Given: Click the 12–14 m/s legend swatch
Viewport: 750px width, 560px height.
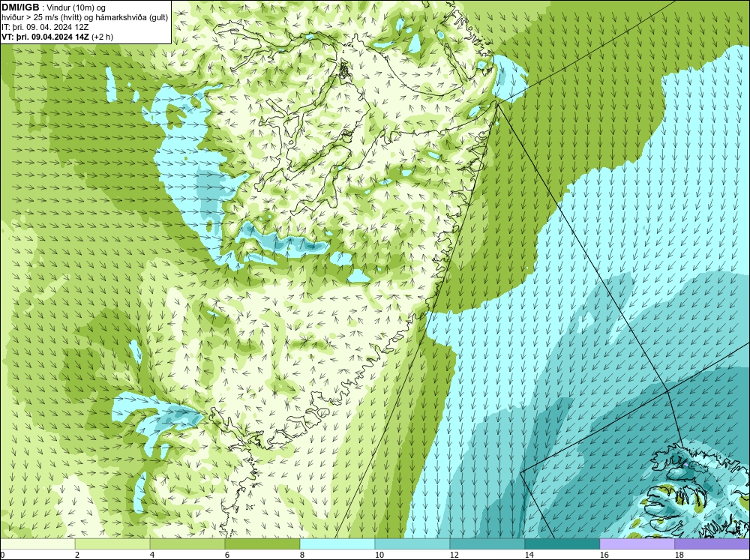Looking at the screenshot, I should click(487, 544).
